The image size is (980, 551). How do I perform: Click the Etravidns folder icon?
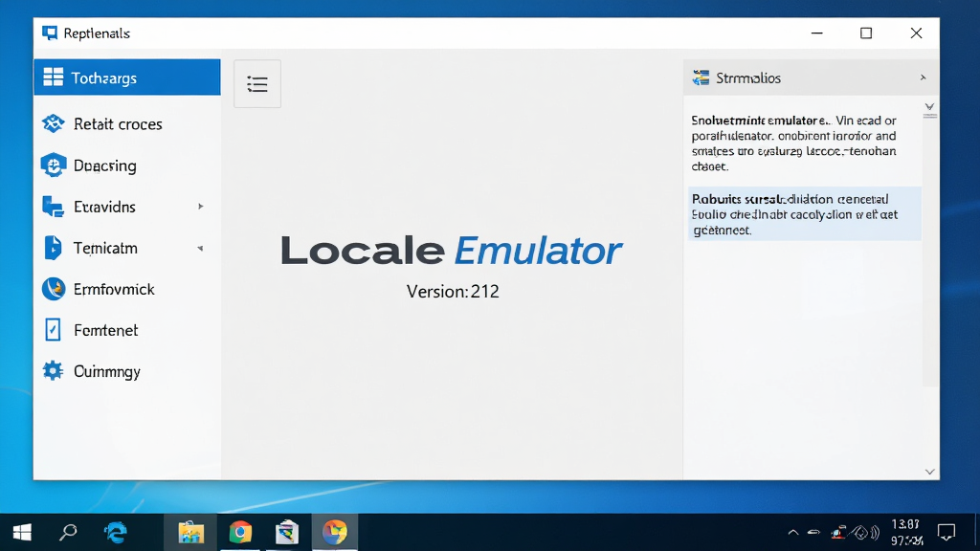tap(54, 207)
